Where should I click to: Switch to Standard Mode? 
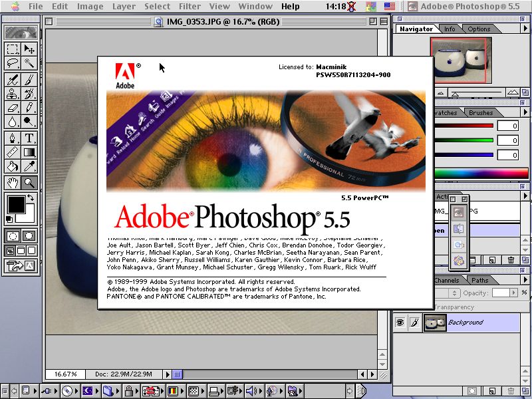coord(13,236)
